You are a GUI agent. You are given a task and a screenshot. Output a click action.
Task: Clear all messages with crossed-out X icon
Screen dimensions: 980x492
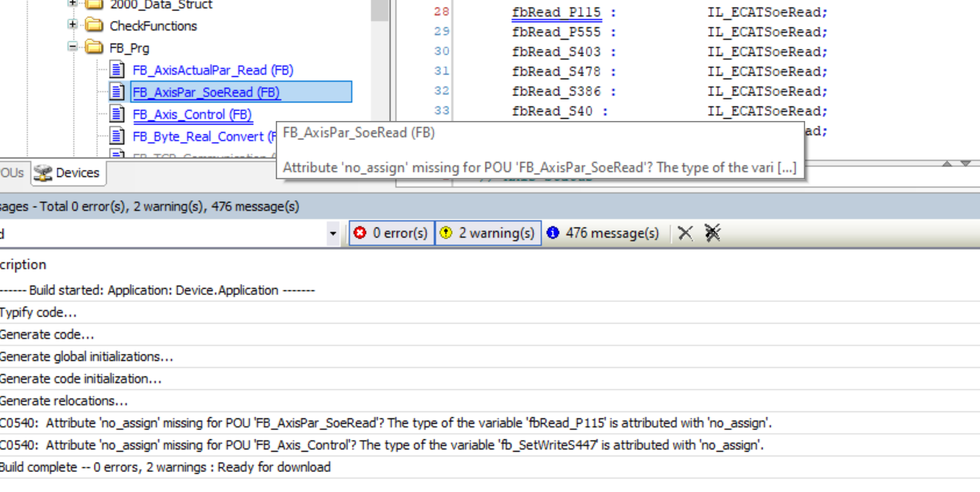click(x=712, y=233)
